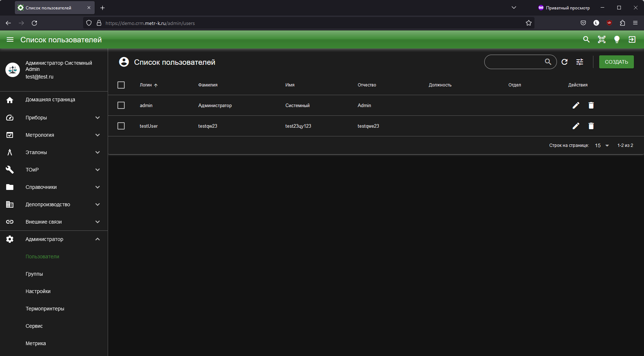This screenshot has height=356, width=644.
Task: Toggle the select-all checkbox in table header
Action: pyautogui.click(x=121, y=85)
